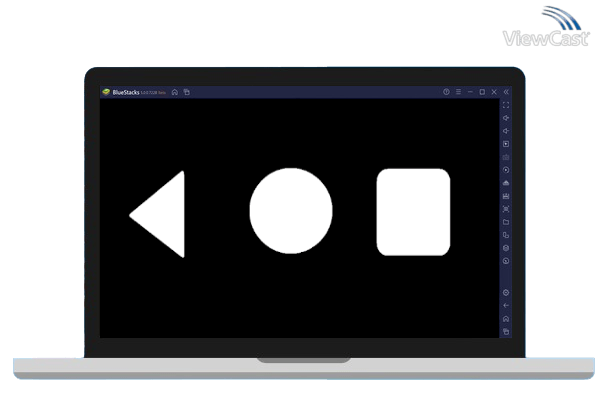Click the circular play icon in sidebar
602x414 pixels.
[x=506, y=170]
